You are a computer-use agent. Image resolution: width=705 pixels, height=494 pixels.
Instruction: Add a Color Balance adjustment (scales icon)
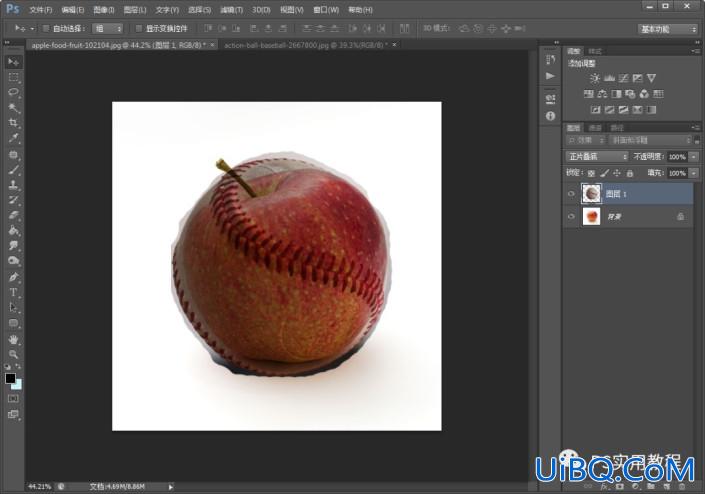[602, 94]
